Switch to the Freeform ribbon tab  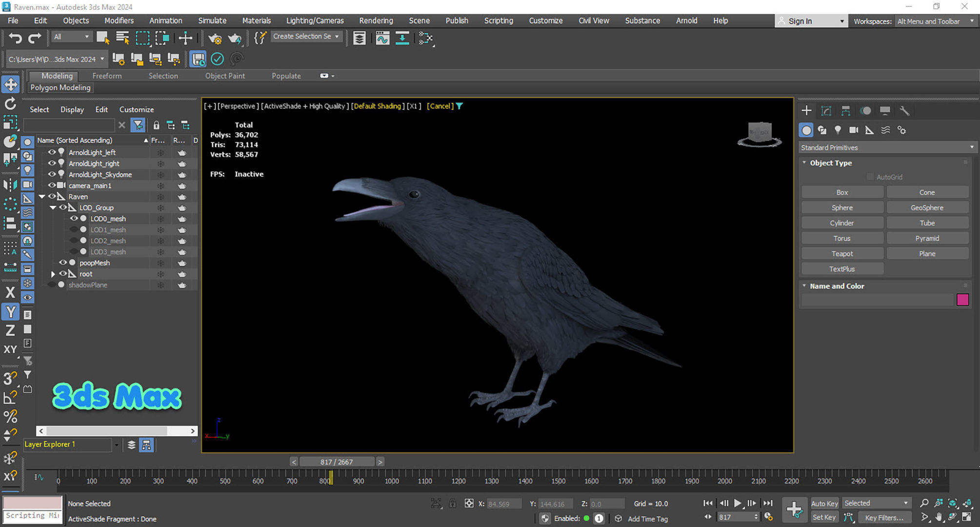pyautogui.click(x=107, y=76)
